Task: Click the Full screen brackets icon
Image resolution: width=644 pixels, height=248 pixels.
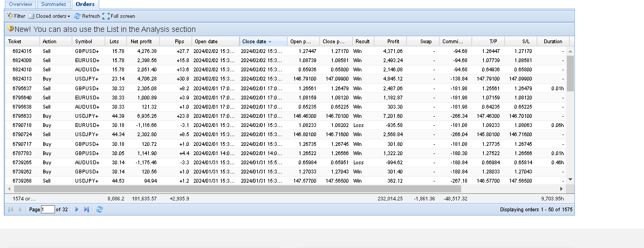Action: (x=106, y=16)
